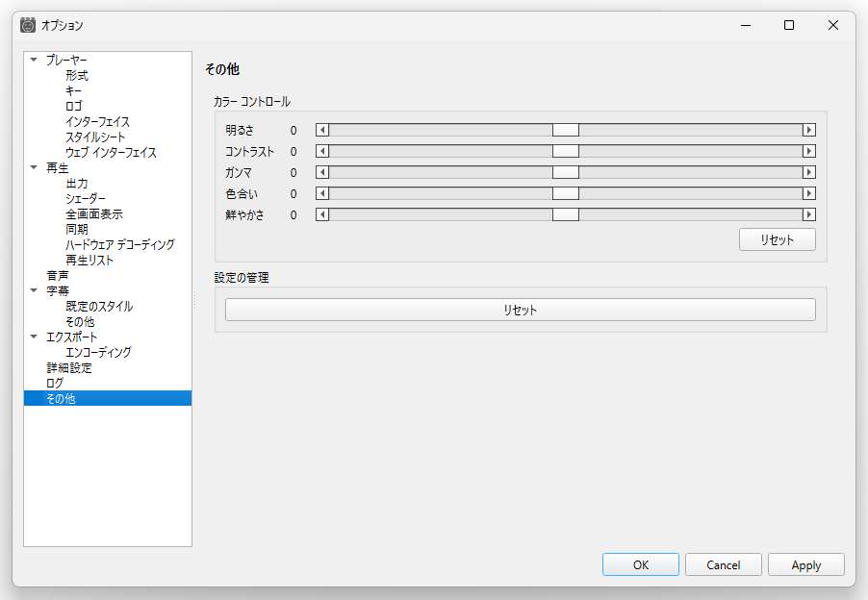
Task: Collapse the プレーヤー tree node
Action: (34, 60)
